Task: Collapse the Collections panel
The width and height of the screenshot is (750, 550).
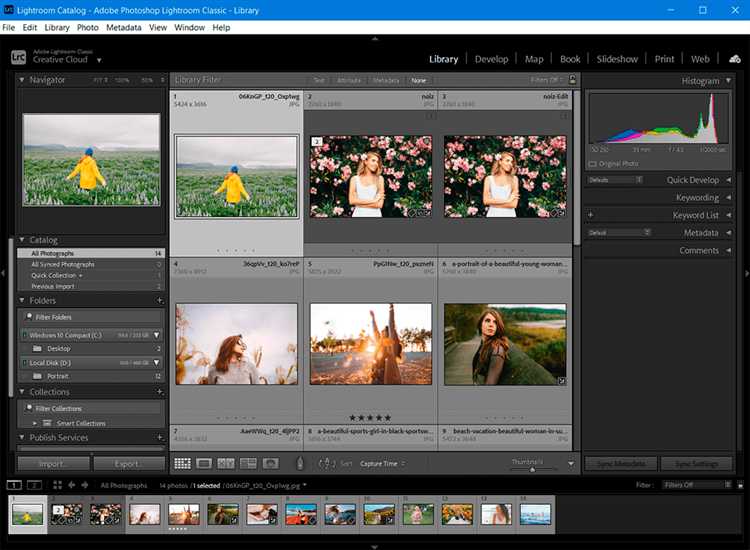Action: pos(22,392)
